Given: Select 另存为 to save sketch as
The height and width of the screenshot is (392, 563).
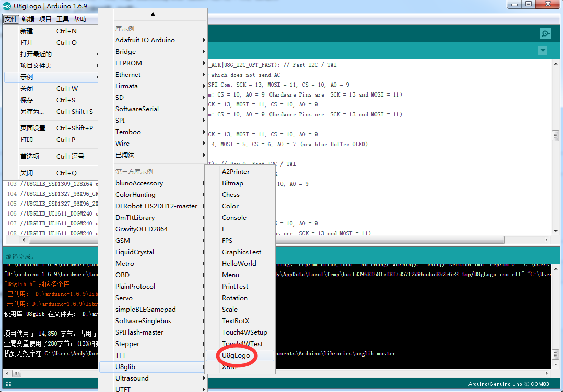Looking at the screenshot, I should coord(31,111).
